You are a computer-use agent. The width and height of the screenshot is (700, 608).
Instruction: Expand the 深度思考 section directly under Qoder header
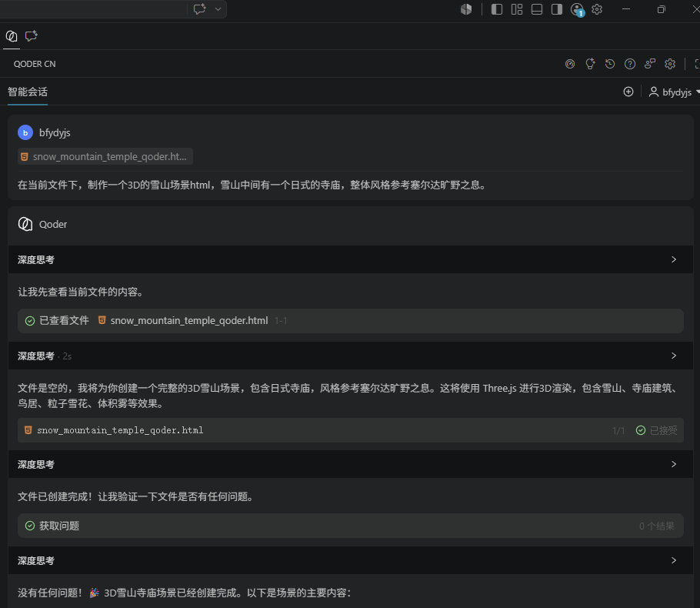coord(351,259)
